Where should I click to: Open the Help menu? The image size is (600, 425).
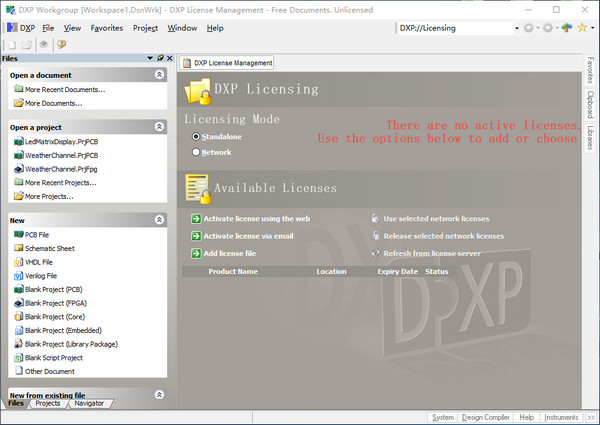(215, 28)
